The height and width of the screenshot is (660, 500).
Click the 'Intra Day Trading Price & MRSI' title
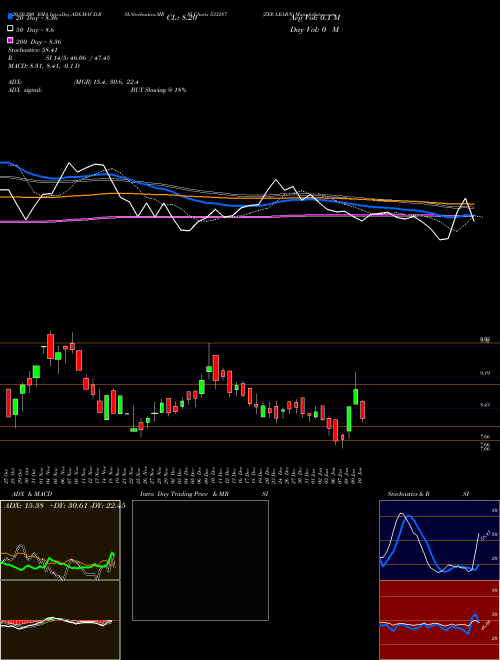pos(204,494)
